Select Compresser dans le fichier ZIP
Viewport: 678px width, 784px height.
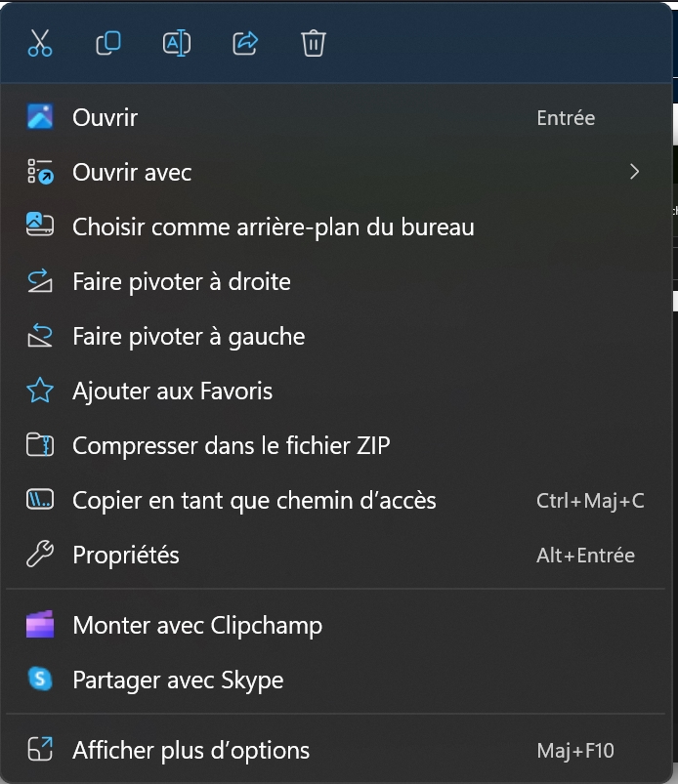point(232,446)
